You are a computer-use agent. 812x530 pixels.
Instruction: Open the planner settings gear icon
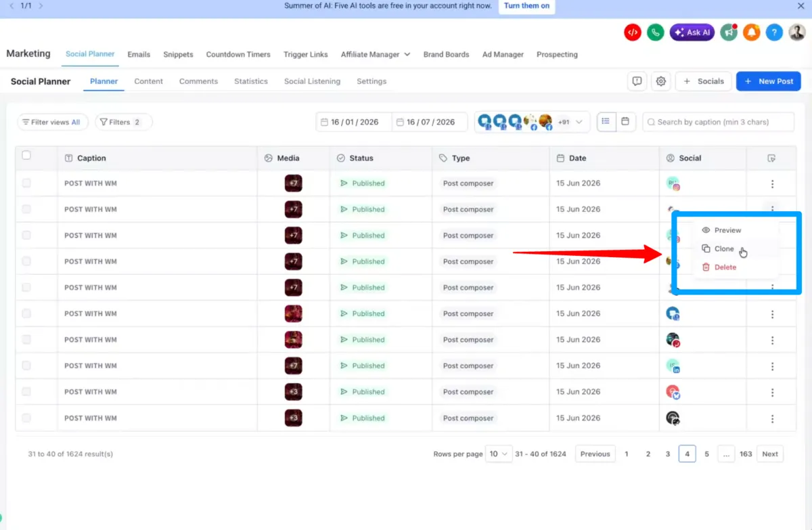tap(661, 81)
